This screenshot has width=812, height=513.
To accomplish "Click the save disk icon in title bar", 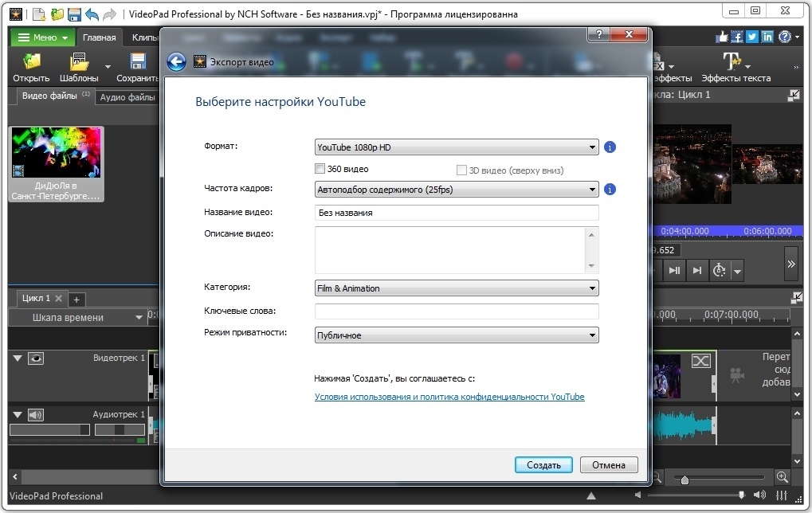I will (74, 14).
